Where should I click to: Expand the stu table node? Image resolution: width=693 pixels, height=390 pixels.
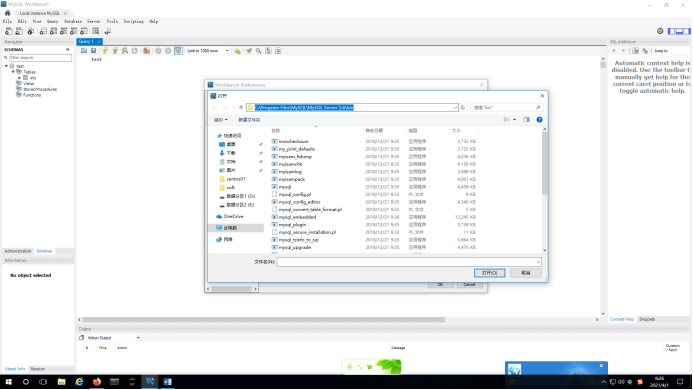pyautogui.click(x=19, y=78)
